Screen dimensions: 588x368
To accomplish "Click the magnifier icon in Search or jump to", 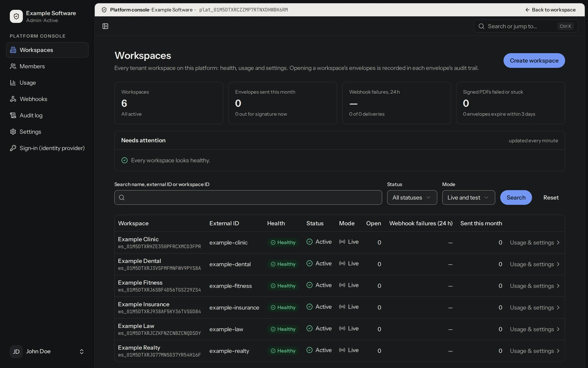I will pos(481,26).
